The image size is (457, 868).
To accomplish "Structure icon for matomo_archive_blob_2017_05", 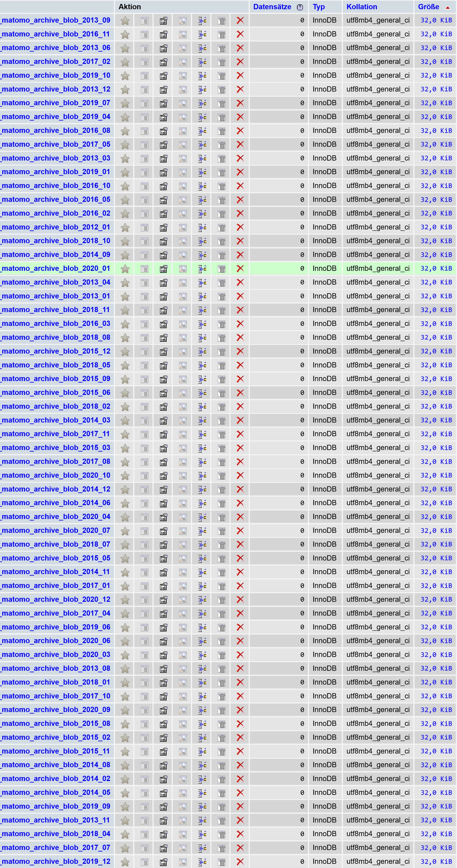I will point(163,145).
